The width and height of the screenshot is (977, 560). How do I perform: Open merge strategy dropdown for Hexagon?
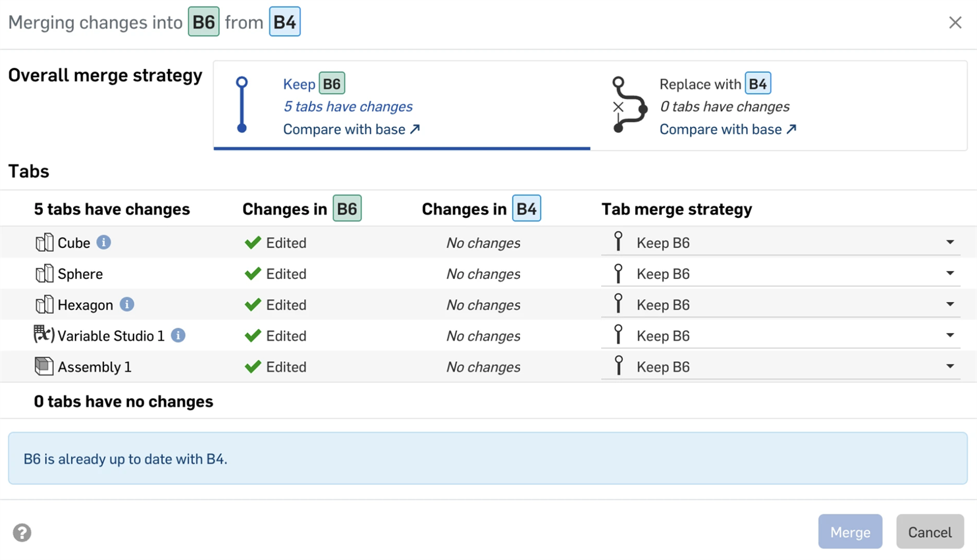[781, 305]
